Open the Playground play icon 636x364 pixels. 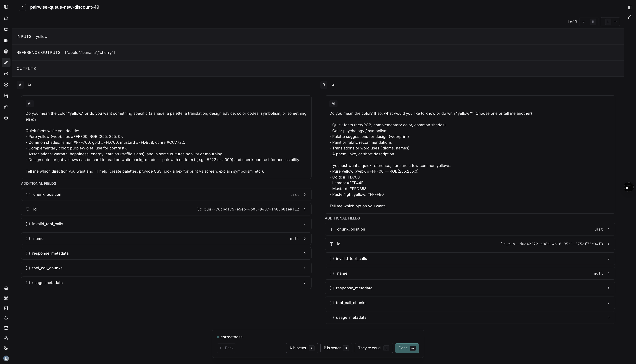coord(6,85)
